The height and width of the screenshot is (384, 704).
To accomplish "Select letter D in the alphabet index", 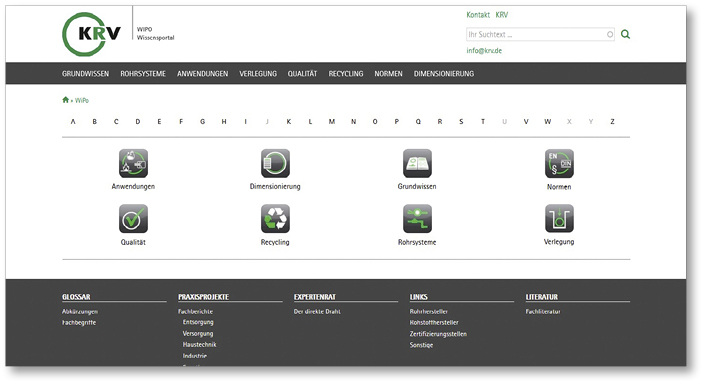I will click(x=138, y=122).
